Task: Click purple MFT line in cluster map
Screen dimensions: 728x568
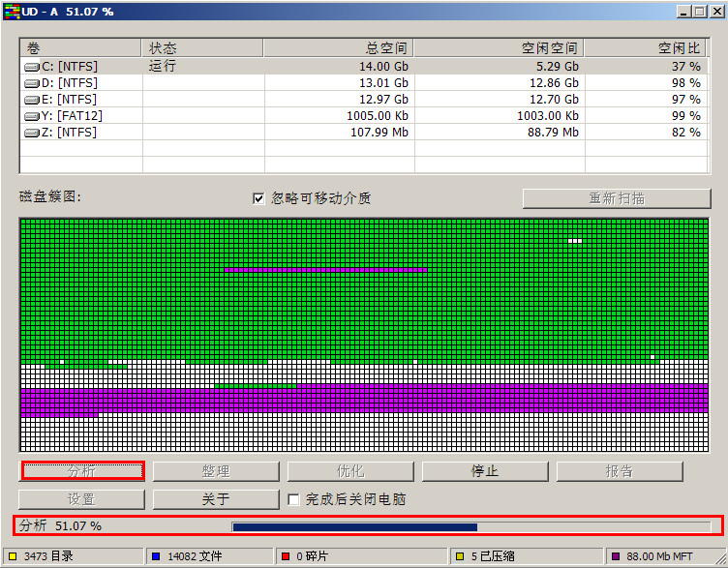Action: pos(325,270)
